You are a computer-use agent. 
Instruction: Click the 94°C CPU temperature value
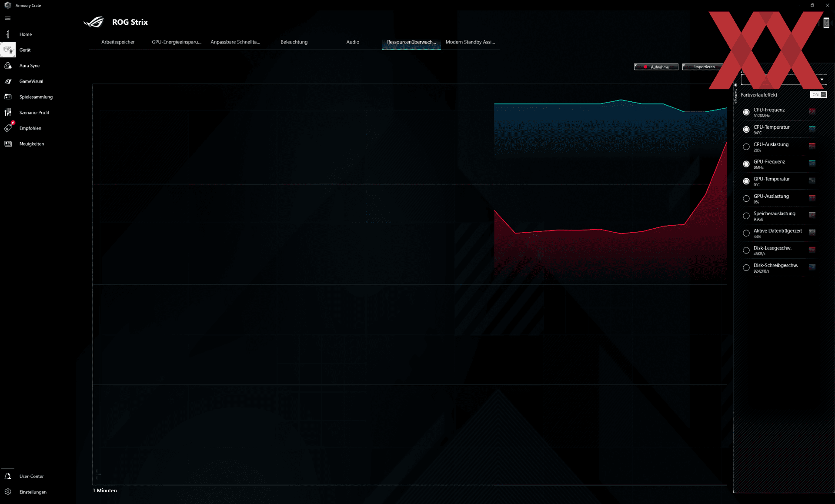(x=758, y=133)
